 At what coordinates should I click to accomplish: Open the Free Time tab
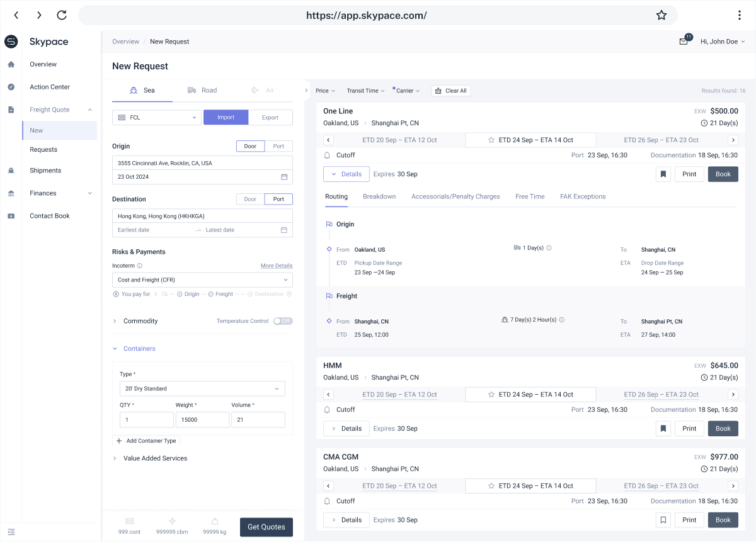coord(530,196)
